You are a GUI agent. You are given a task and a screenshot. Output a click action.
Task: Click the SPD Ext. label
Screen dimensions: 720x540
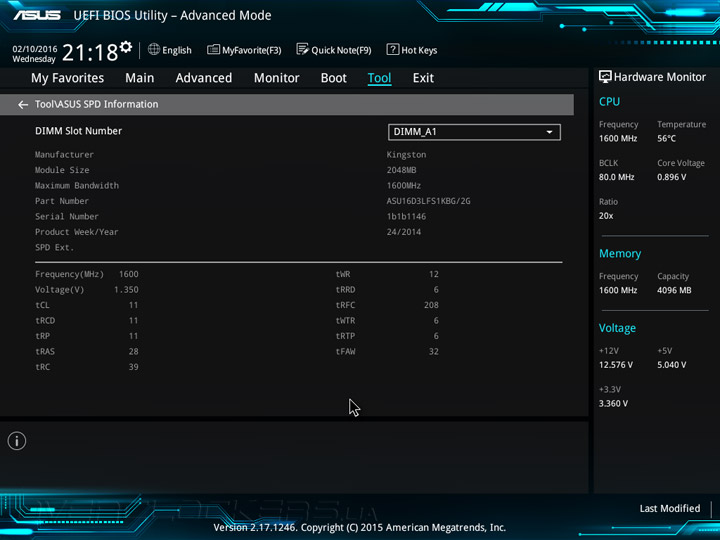[54, 248]
